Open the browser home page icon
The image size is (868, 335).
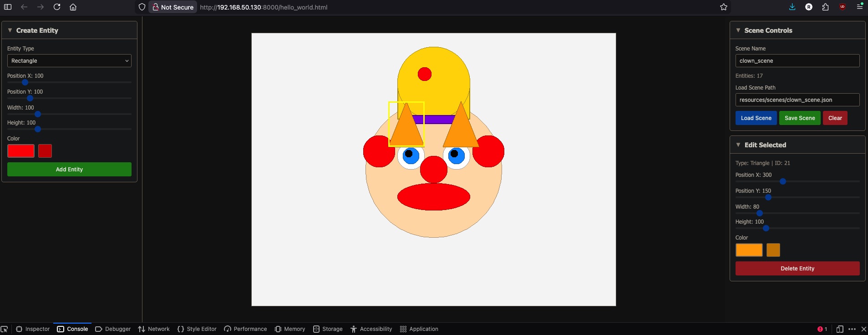tap(73, 7)
